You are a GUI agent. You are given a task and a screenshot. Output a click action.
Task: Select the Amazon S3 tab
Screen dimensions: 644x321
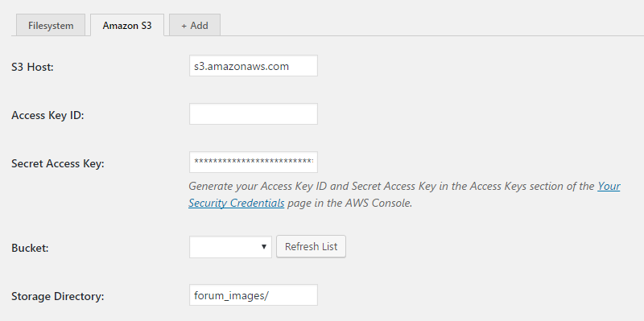pos(127,25)
